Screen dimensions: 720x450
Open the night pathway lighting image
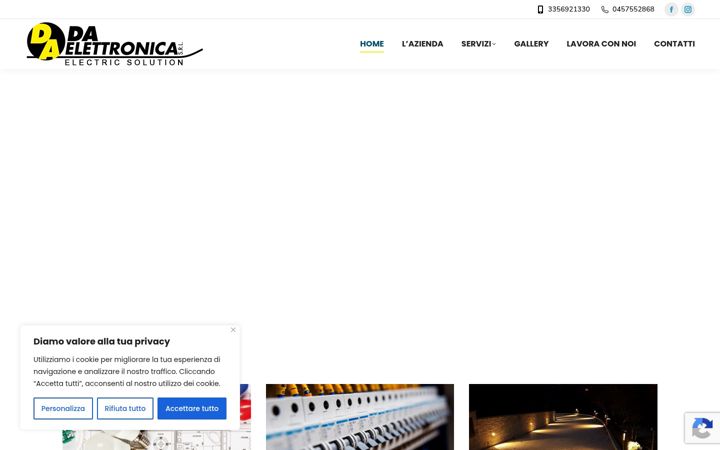[563, 417]
